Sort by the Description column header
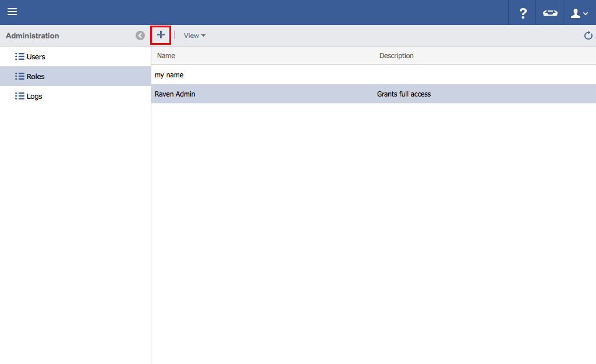Screen dimensions: 596x364 396,56
